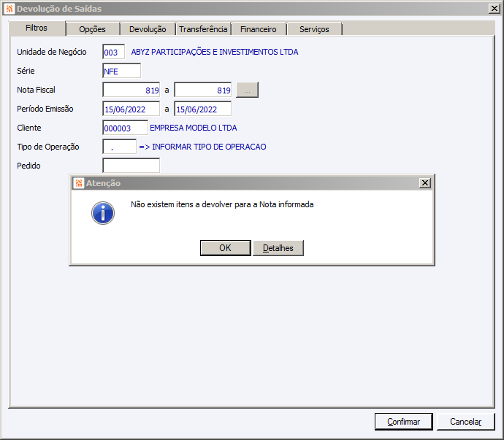
Task: Click the Série label
Action: click(x=26, y=71)
